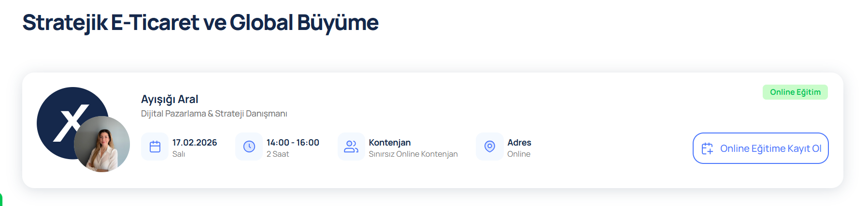Image resolution: width=868 pixels, height=206 pixels.
Task: Click the Stratejik E-Ticaret ve Global Büyüme heading
Action: 200,23
